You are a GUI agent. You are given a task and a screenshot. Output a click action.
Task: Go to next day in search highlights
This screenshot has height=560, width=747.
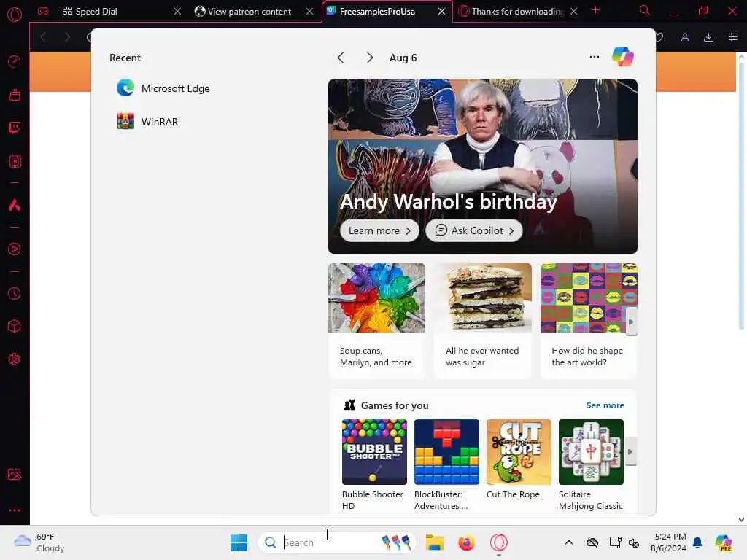click(370, 58)
